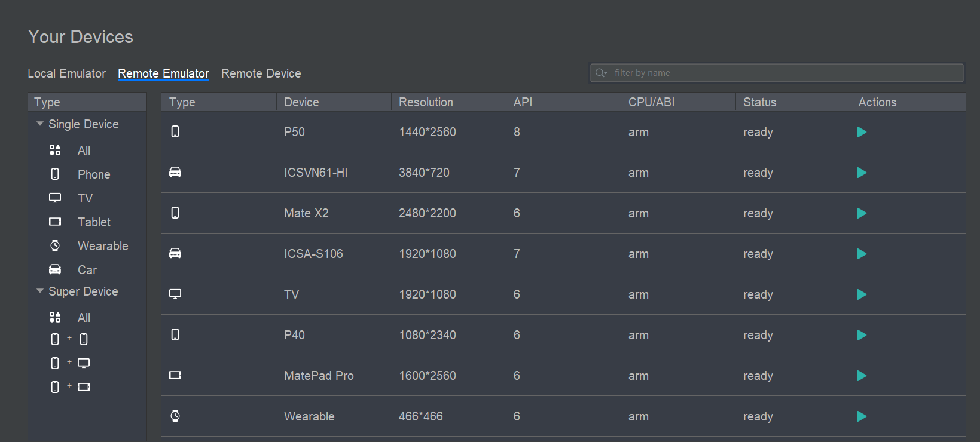Screen dimensions: 980x442
Task: Open the Remote Device tab
Action: click(x=261, y=73)
